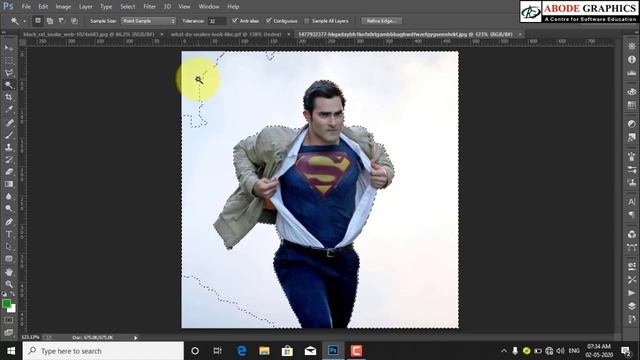Select the Dodge tool
This screenshot has height=360, width=640.
pos(9,209)
